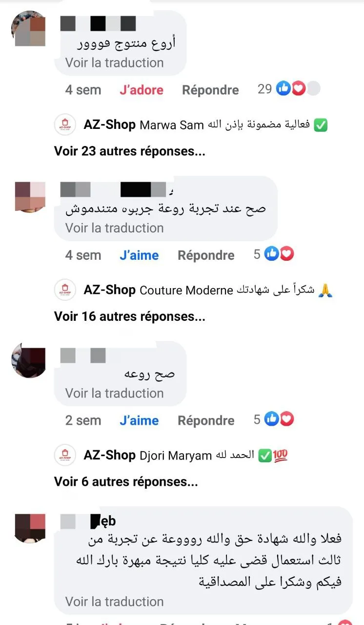
Task: Click Voir la traduction on last comment
Action: [115, 602]
